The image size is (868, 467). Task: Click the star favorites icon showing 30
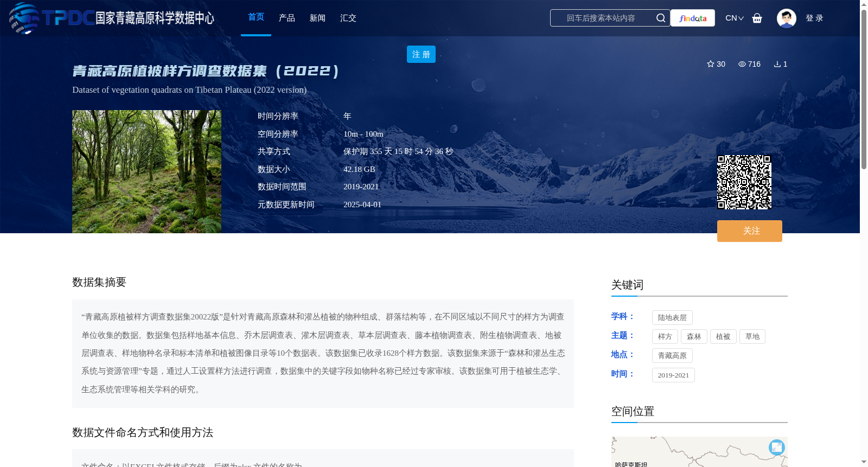(711, 64)
